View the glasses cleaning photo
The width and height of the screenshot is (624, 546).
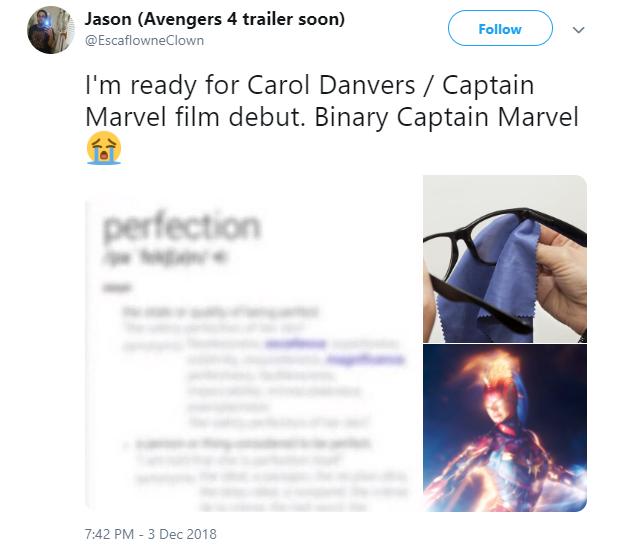click(504, 258)
